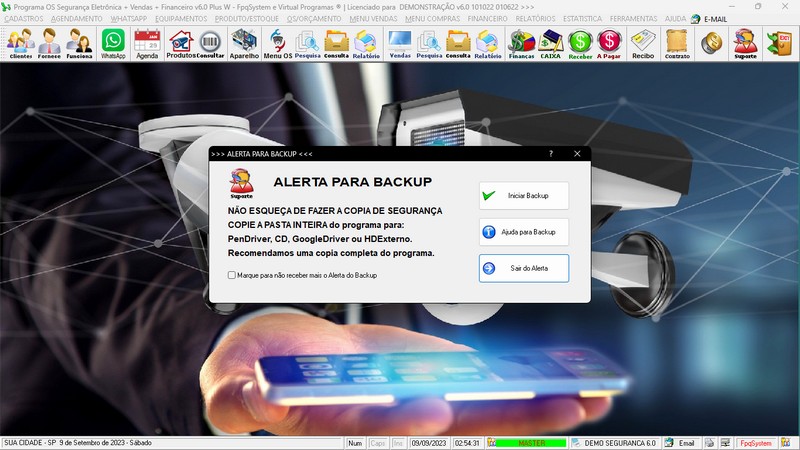Click the exit door toolbar icon
The image size is (800, 450).
click(780, 43)
